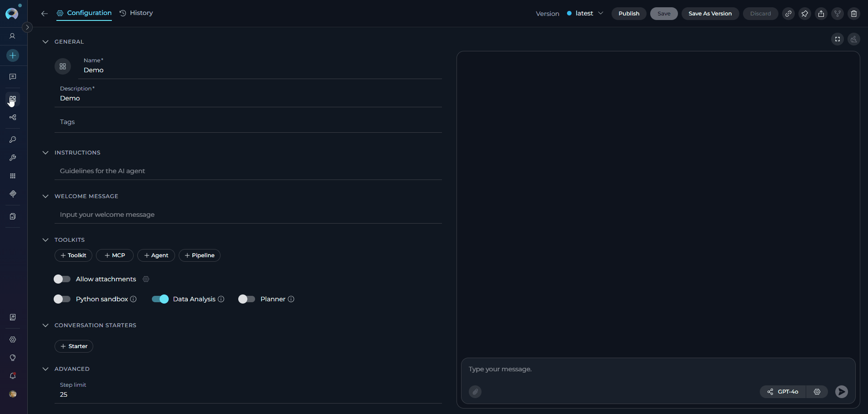Attach a file with paperclip icon
868x414 pixels.
tap(475, 392)
